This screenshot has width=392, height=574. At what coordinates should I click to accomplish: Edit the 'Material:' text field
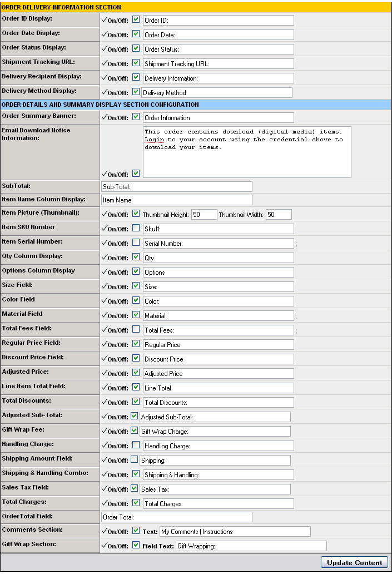(x=218, y=316)
